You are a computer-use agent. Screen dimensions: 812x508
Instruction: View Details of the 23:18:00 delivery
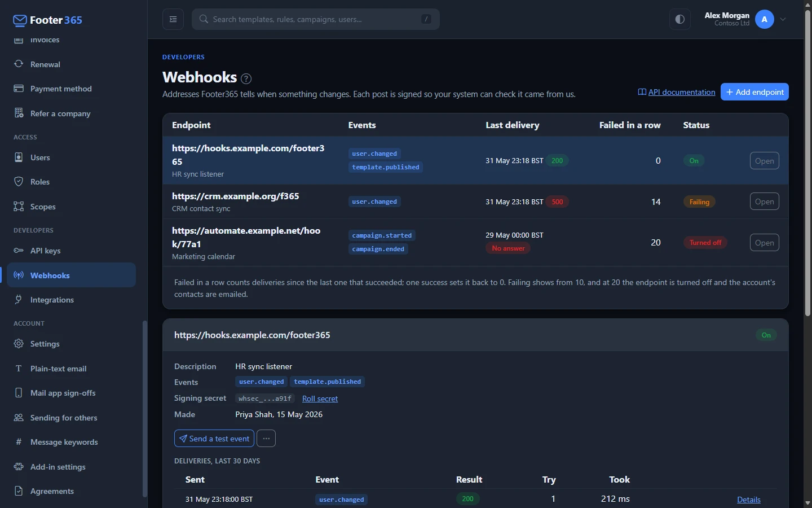click(x=749, y=500)
